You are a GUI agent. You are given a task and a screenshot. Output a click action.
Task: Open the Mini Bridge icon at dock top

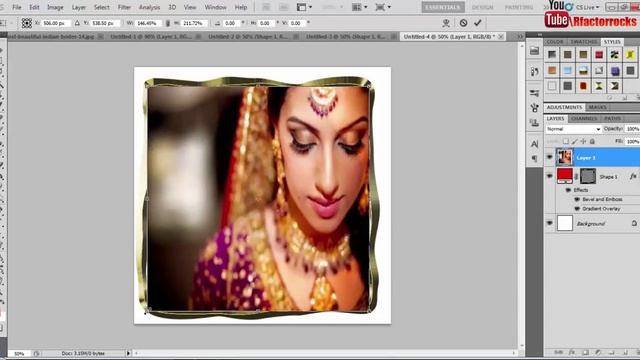click(534, 51)
